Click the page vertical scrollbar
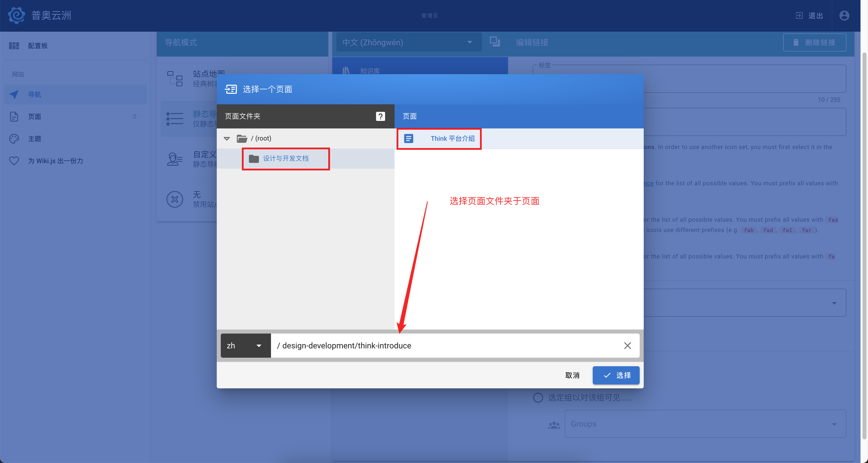Viewport: 868px width, 463px height. point(864,246)
